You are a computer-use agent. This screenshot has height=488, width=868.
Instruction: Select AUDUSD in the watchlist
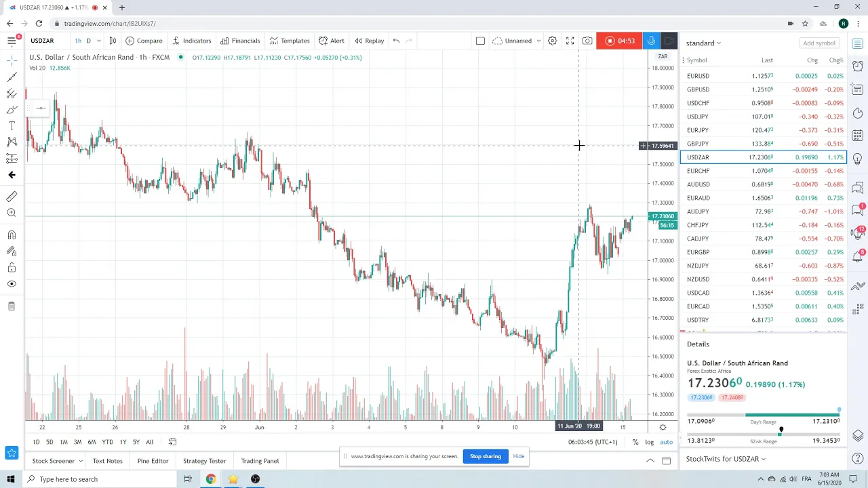tap(764, 184)
